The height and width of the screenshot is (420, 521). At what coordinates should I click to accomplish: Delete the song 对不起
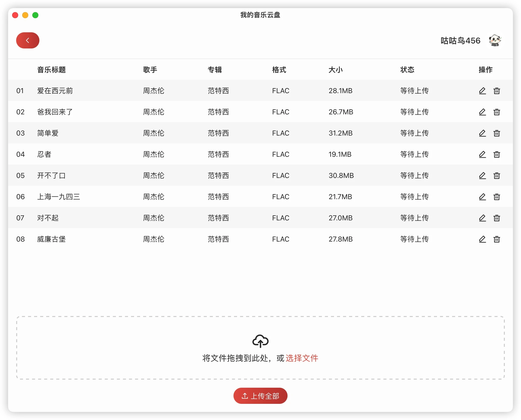(x=497, y=218)
